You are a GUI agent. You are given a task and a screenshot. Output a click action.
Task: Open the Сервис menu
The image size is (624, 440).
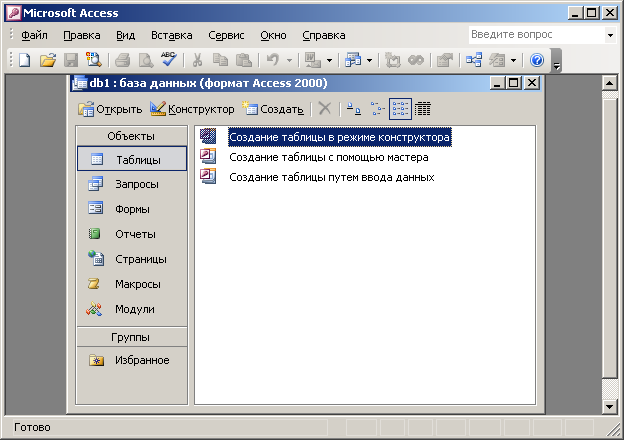(226, 35)
